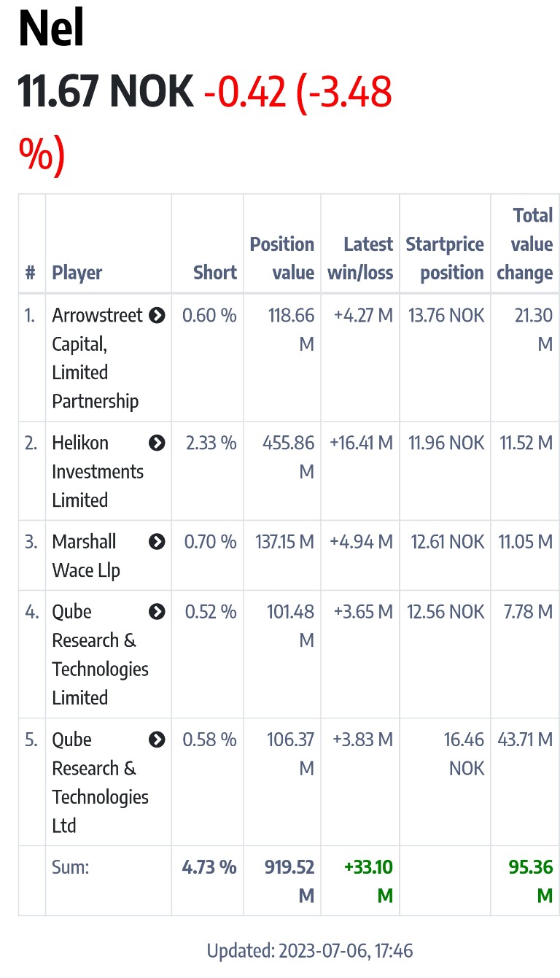Sort by Position value header
Viewport: 560px width, 978px height.
[x=282, y=258]
